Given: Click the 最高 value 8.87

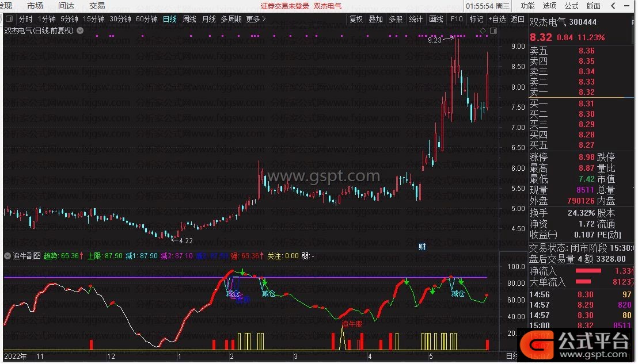Looking at the screenshot, I should coord(586,168).
